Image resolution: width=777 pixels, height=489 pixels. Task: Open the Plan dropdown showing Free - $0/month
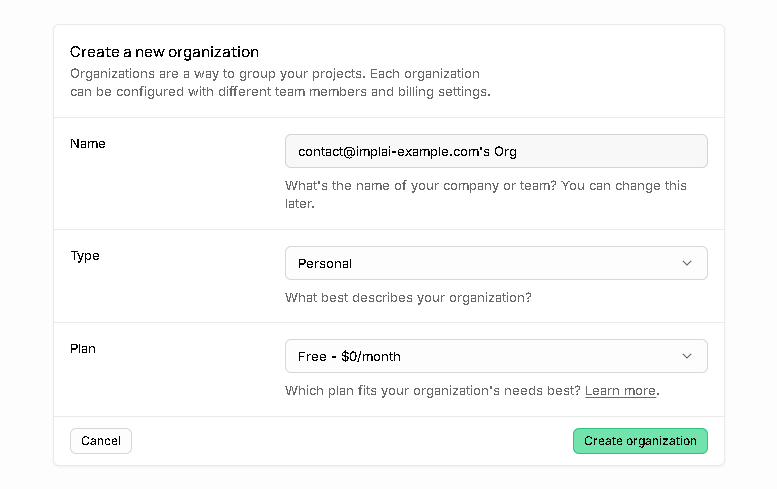click(x=496, y=356)
